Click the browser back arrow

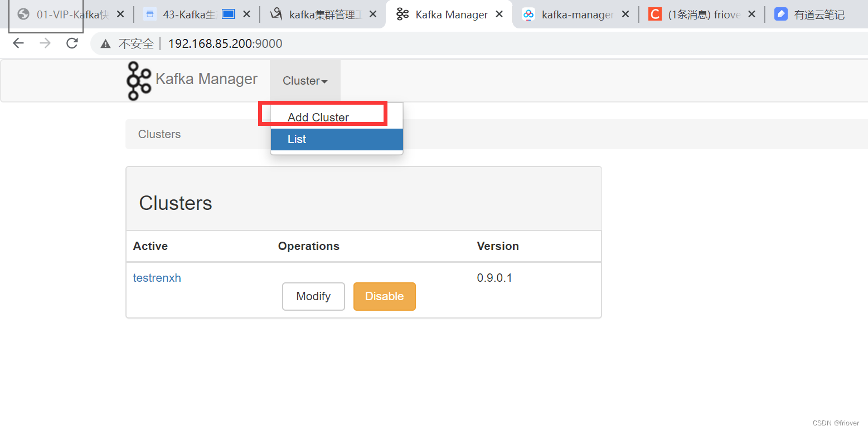[x=18, y=43]
